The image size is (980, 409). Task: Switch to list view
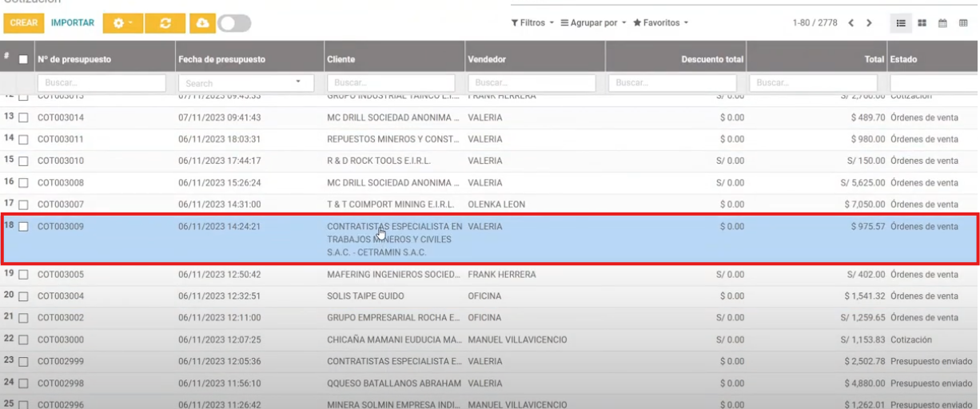[x=899, y=23]
